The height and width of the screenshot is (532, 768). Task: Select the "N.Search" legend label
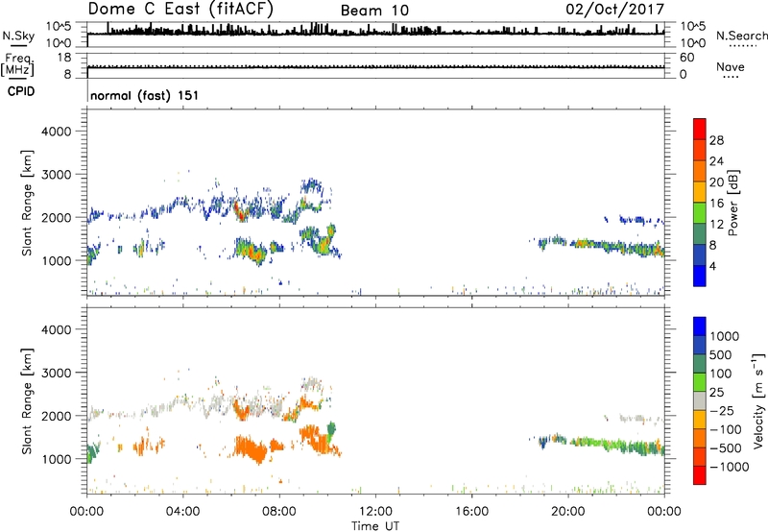pos(741,36)
